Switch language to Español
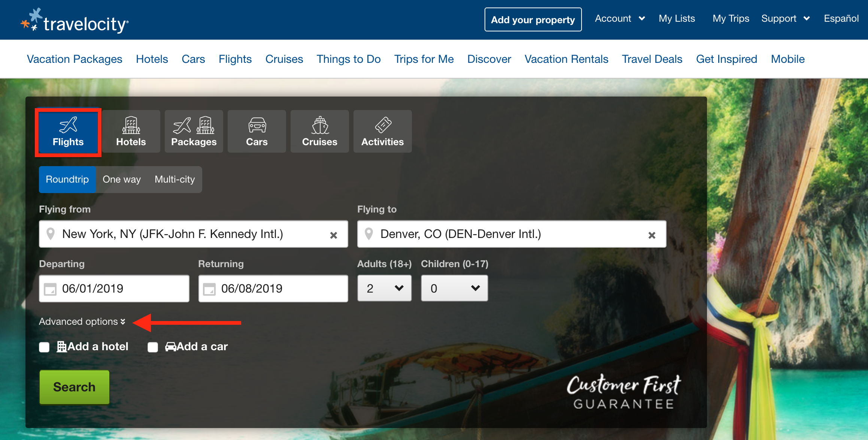Viewport: 868px width, 440px height. click(x=841, y=19)
